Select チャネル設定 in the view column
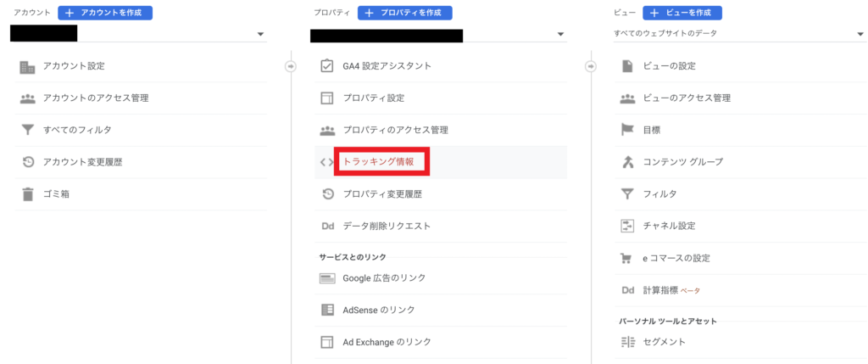This screenshot has width=868, height=364. tap(741, 226)
